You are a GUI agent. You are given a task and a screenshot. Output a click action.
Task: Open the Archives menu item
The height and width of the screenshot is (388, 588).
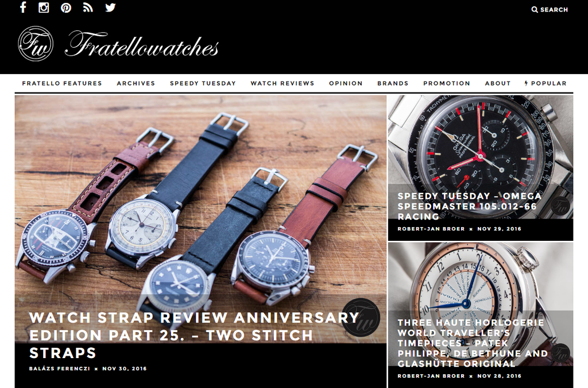point(136,83)
